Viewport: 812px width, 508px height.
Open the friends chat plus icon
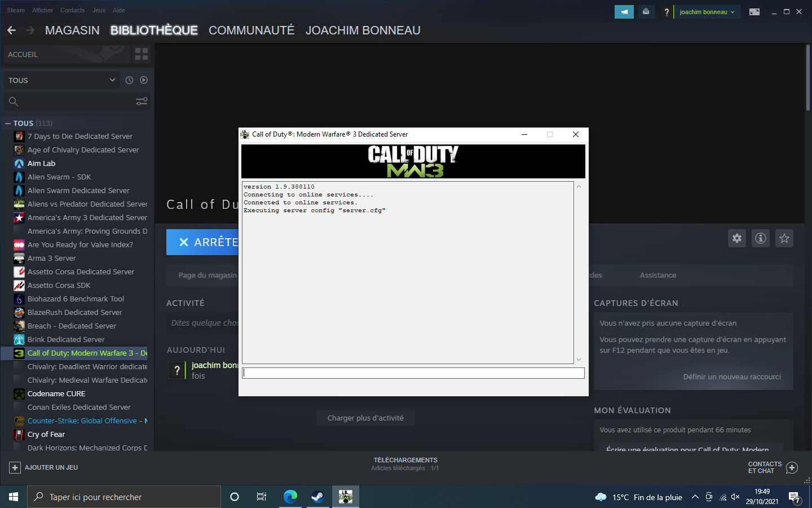[792, 468]
